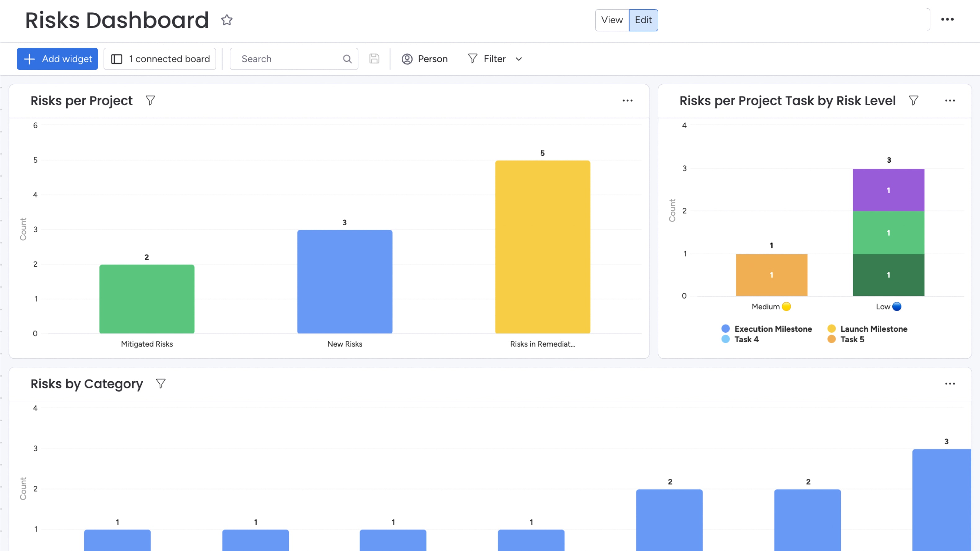This screenshot has width=980, height=551.
Task: Click the orange Medium risk bar segment
Action: 771,275
